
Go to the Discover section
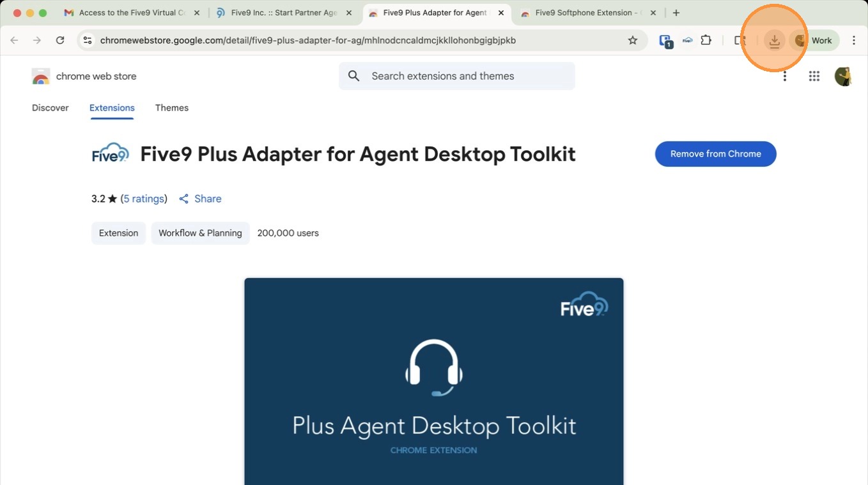point(50,108)
